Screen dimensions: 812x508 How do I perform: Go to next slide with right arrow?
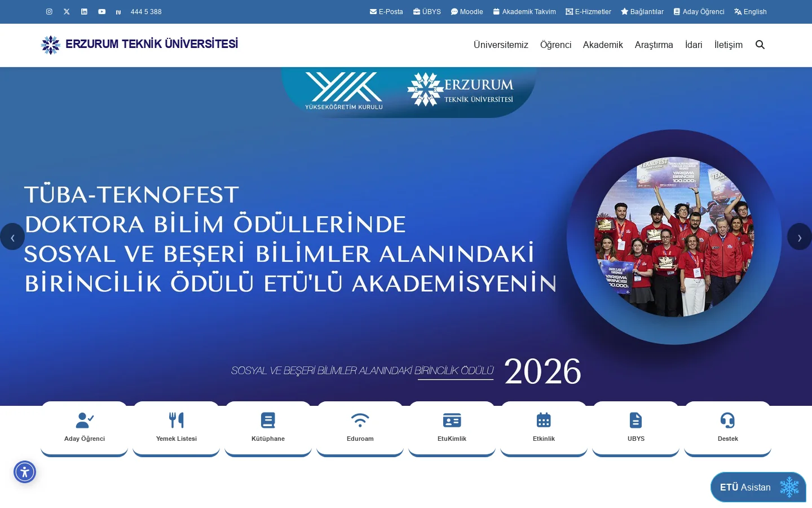pyautogui.click(x=800, y=237)
